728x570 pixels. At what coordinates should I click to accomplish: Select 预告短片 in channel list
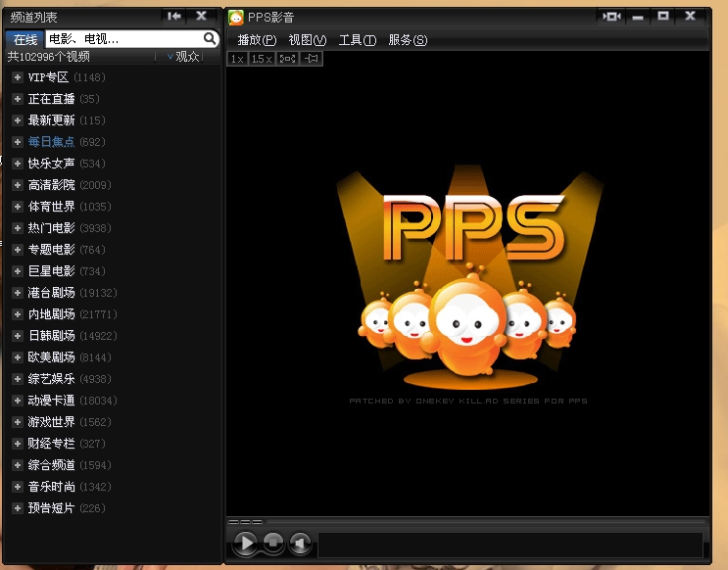point(51,508)
